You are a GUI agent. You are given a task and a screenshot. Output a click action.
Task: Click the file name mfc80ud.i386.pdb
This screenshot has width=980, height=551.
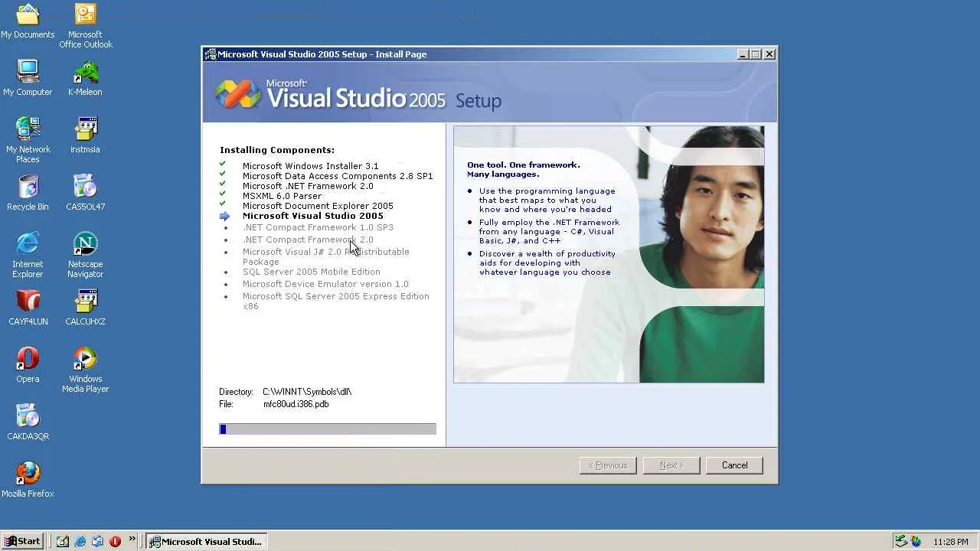pos(296,404)
